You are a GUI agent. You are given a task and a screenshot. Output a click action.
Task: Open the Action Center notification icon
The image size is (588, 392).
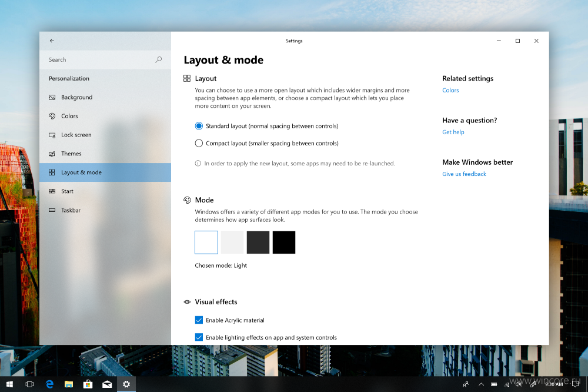[575, 384]
